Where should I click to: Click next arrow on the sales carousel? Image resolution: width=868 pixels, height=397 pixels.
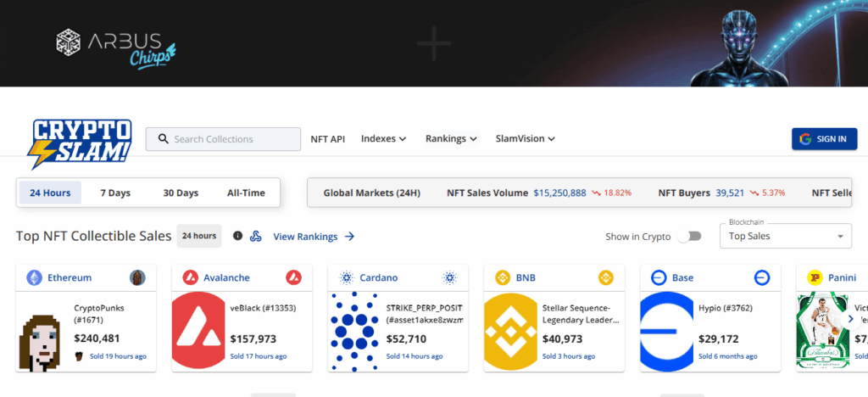[850, 320]
